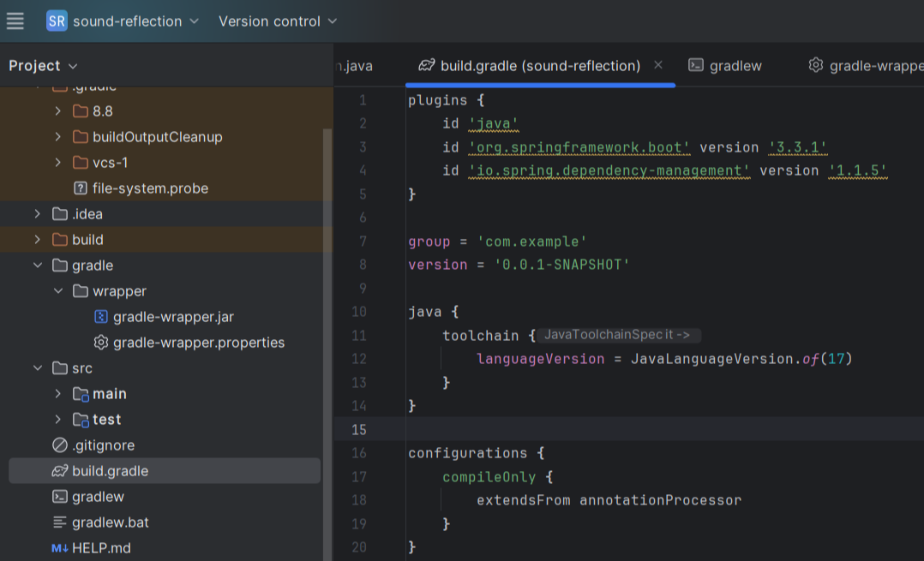Select gradle-wrapper.jar in the tree
Screen dimensions: 924x561
[x=173, y=317]
